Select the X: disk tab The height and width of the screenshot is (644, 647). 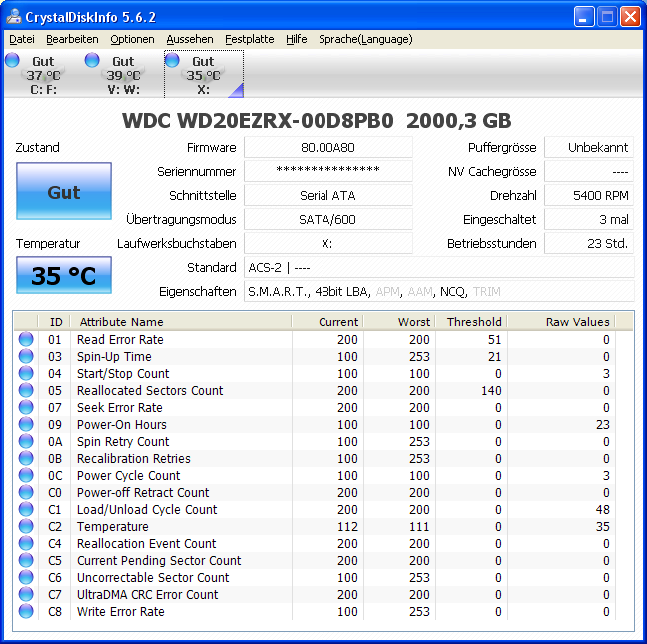(x=204, y=74)
